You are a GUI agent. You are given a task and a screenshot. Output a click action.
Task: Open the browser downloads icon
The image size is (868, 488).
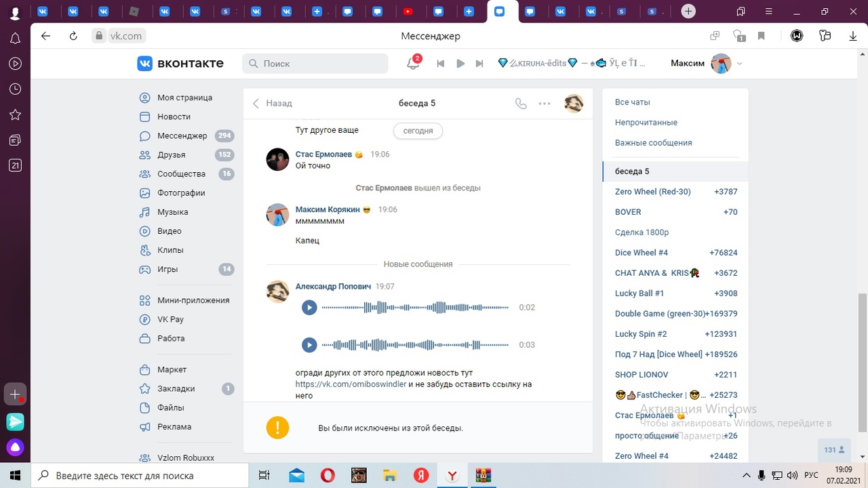pos(853,36)
